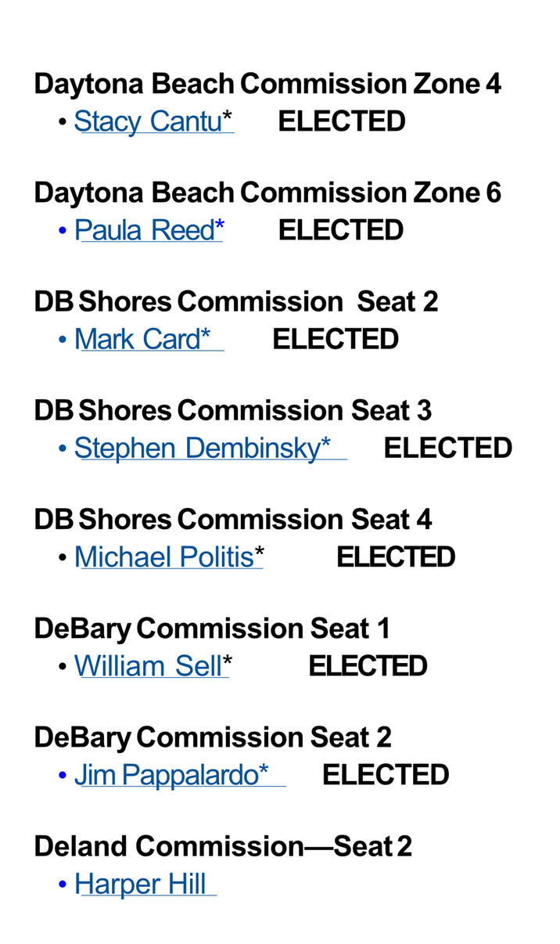The image size is (560, 944).
Task: Click the ELECTED text next to Stephen Dembinsky
Action: pos(447,448)
